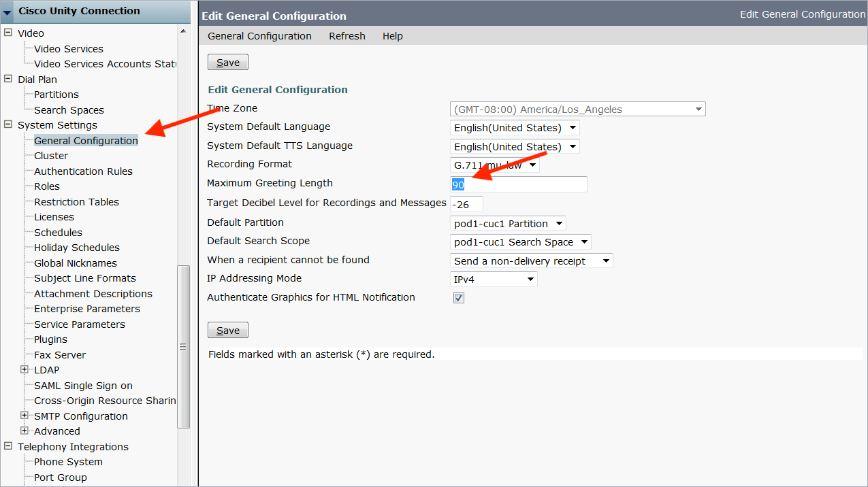Open the Help menu
Screen dimensions: 868x487
[393, 36]
